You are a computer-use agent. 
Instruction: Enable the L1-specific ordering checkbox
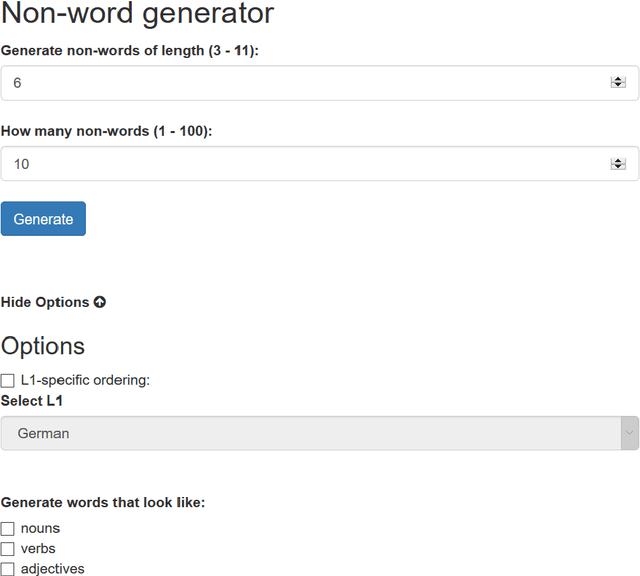pos(8,381)
